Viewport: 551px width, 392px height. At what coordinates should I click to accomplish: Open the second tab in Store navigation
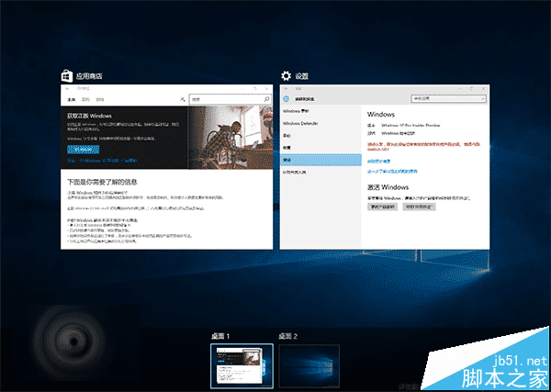(84, 97)
